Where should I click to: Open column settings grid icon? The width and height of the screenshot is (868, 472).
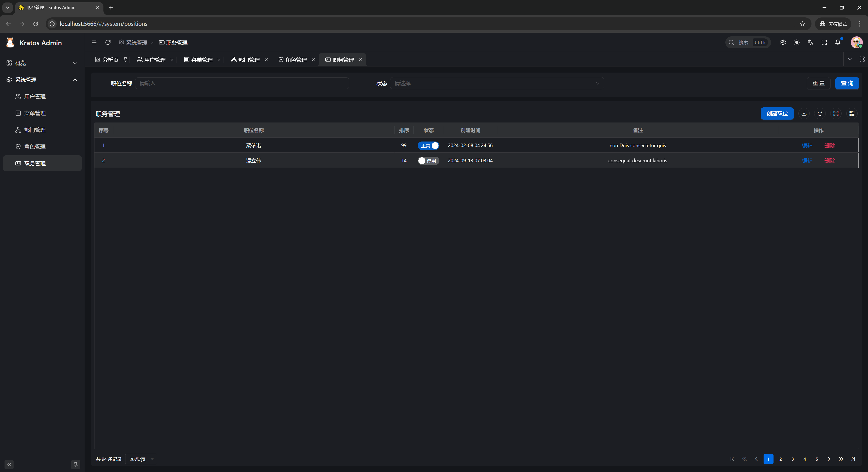pyautogui.click(x=852, y=113)
